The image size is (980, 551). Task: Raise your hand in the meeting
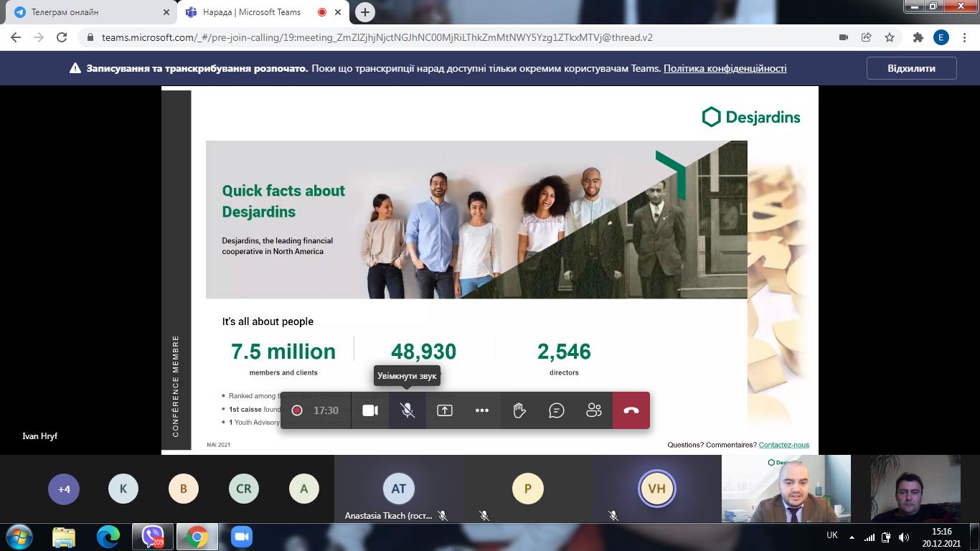[519, 410]
